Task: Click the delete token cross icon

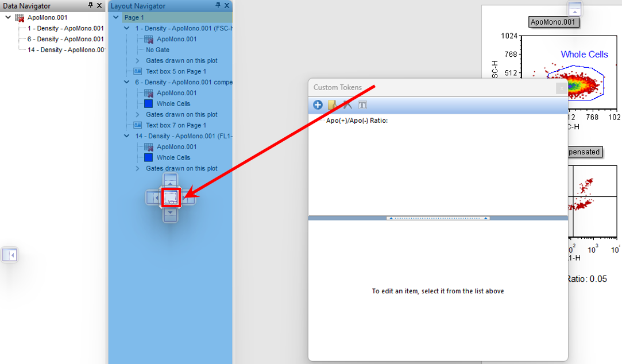Action: pyautogui.click(x=347, y=104)
